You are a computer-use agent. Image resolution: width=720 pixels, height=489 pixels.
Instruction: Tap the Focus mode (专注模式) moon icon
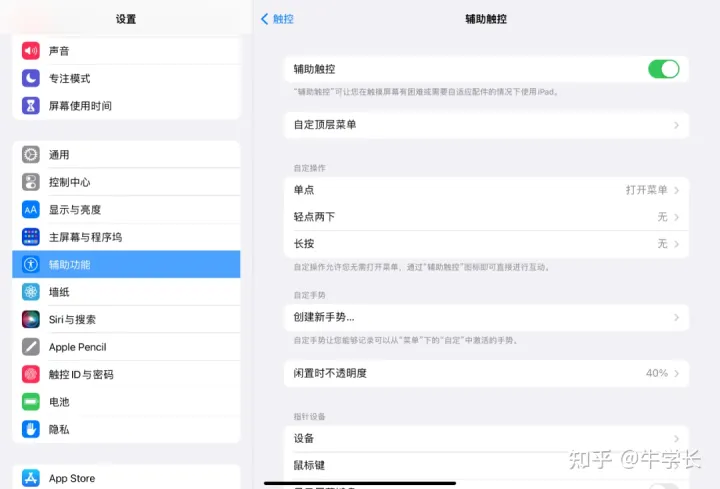[31, 78]
